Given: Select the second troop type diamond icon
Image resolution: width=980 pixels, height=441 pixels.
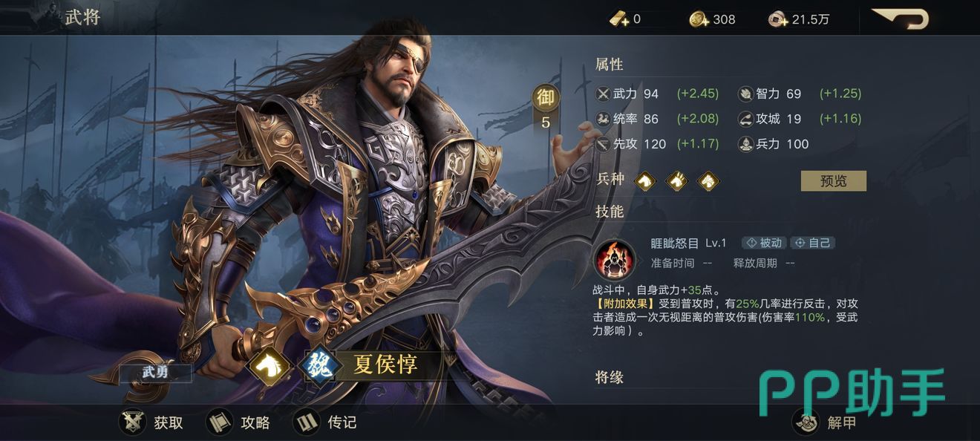Looking at the screenshot, I should pyautogui.click(x=677, y=180).
